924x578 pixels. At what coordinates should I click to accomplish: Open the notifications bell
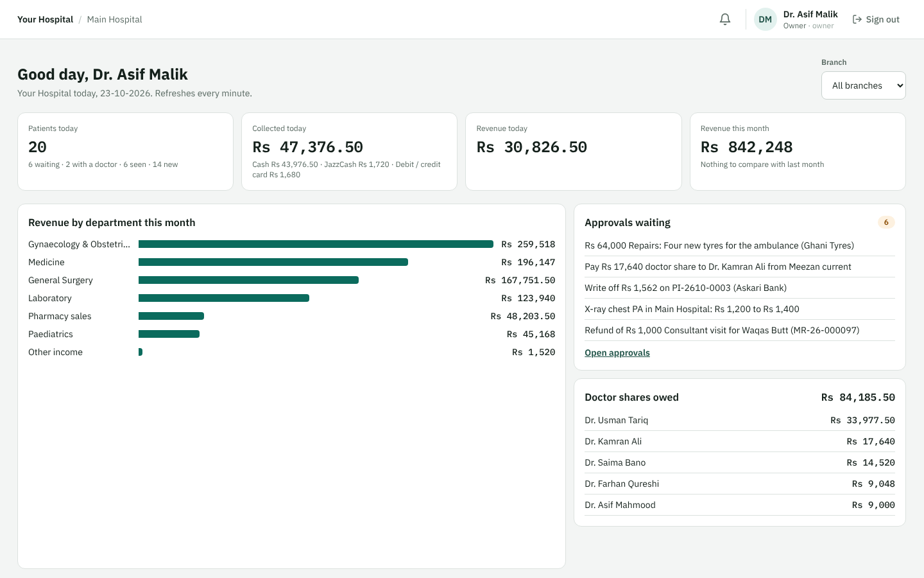tap(725, 19)
